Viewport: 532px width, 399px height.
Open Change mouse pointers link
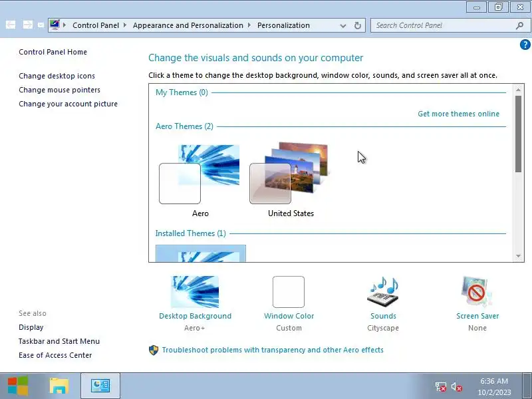click(59, 90)
